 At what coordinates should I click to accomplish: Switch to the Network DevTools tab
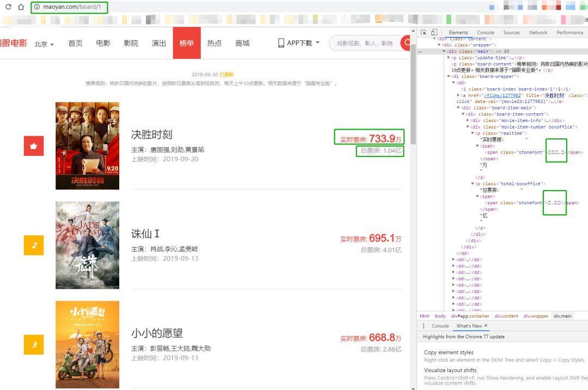(538, 33)
